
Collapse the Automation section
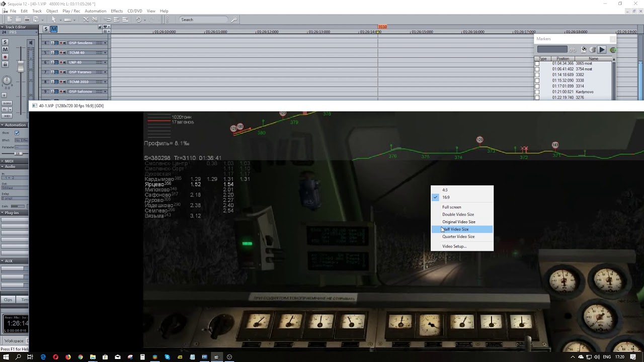[x=3, y=125]
